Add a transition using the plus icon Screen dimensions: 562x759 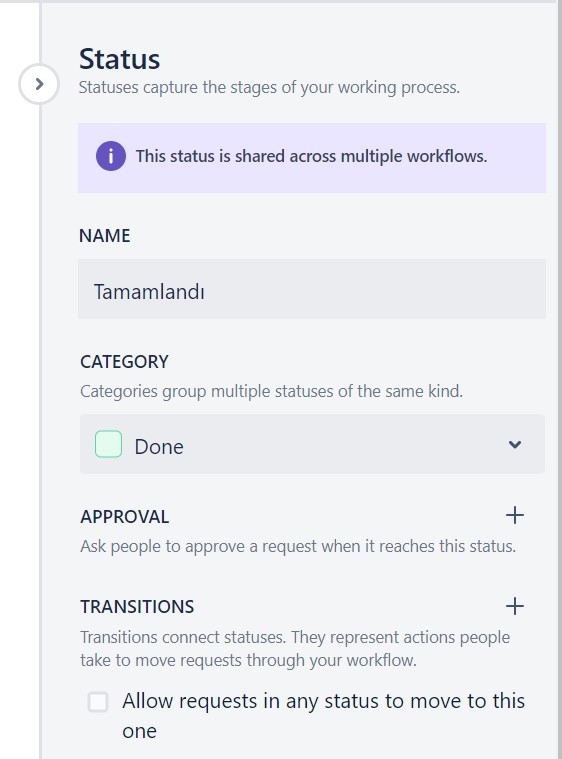coord(515,606)
